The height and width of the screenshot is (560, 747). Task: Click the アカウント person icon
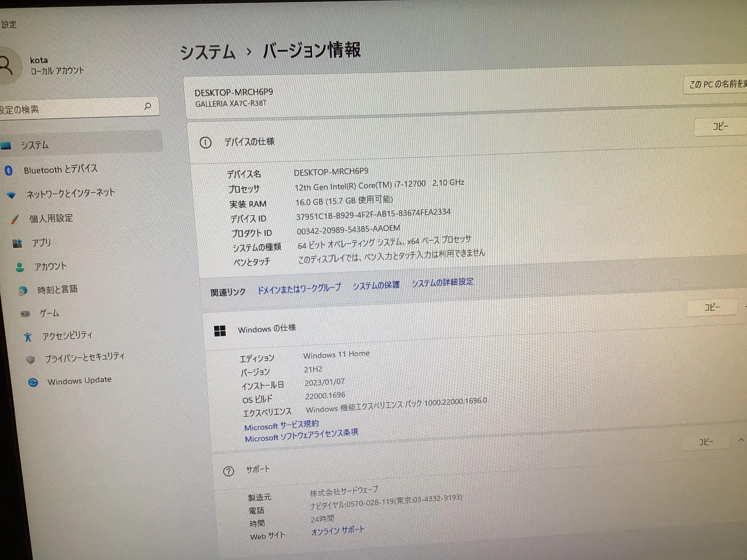point(20,267)
